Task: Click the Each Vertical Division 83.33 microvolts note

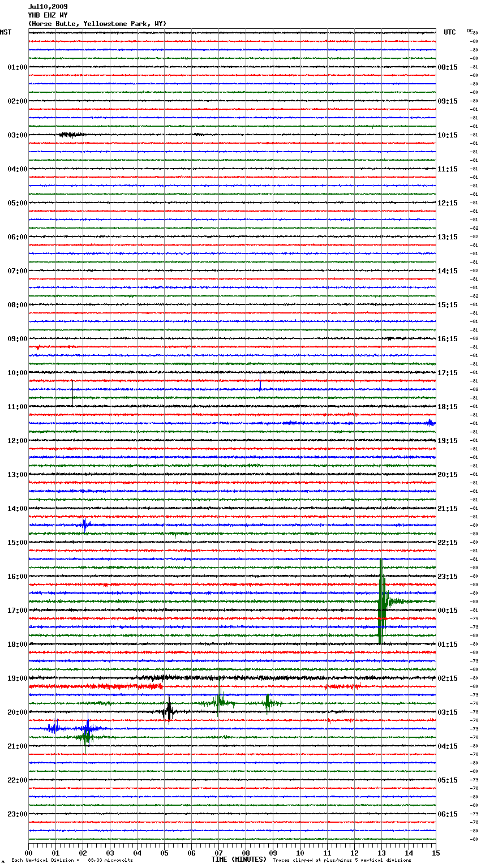Action: click(72, 861)
